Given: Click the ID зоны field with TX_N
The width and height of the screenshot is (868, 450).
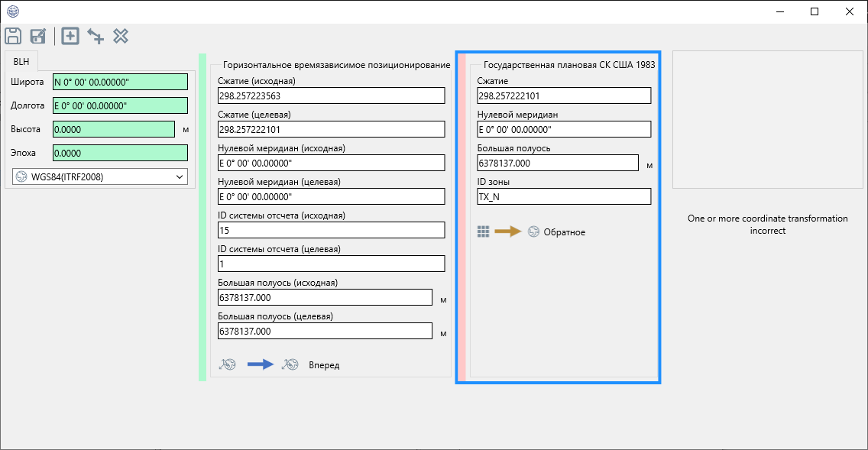Looking at the screenshot, I should tap(563, 196).
